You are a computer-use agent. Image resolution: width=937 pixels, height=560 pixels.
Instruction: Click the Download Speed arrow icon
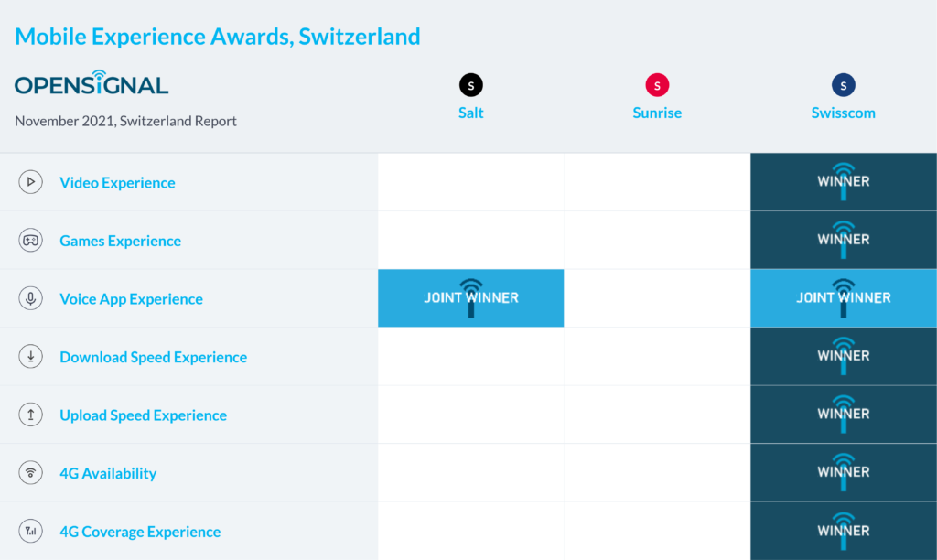(x=31, y=357)
